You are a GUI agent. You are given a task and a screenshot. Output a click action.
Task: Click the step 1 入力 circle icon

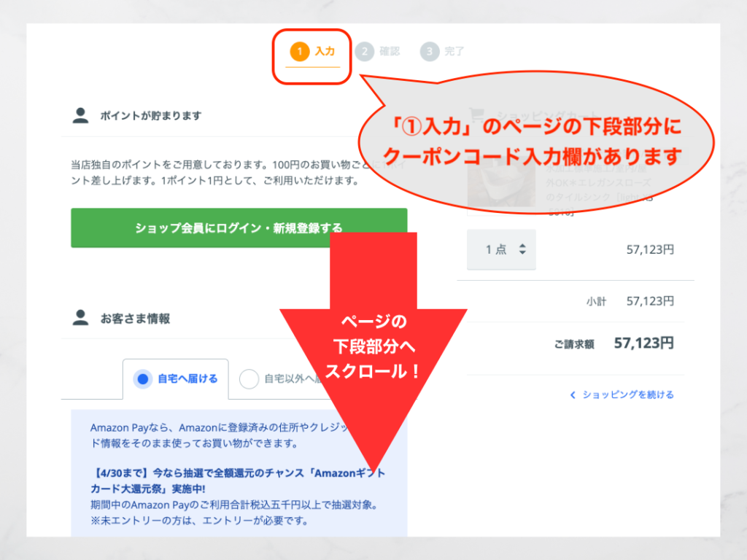coord(300,51)
